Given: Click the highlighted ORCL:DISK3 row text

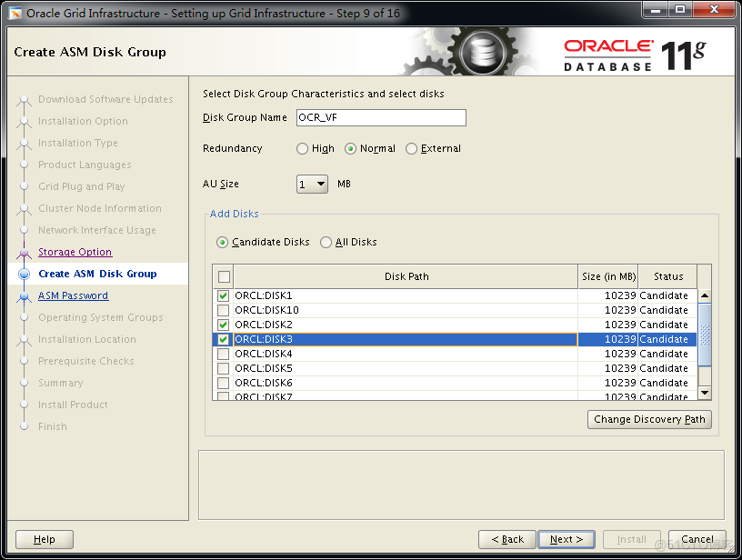Looking at the screenshot, I should tap(264, 340).
